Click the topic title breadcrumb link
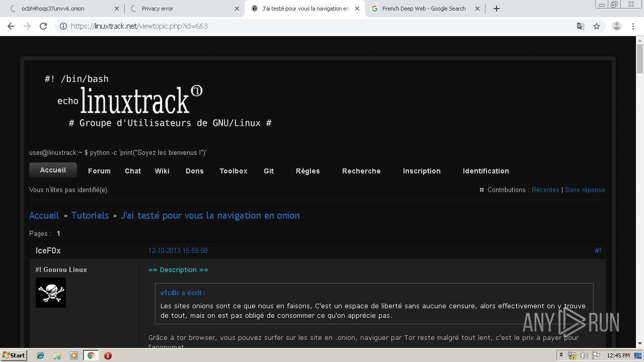This screenshot has width=644, height=362. coord(210,215)
